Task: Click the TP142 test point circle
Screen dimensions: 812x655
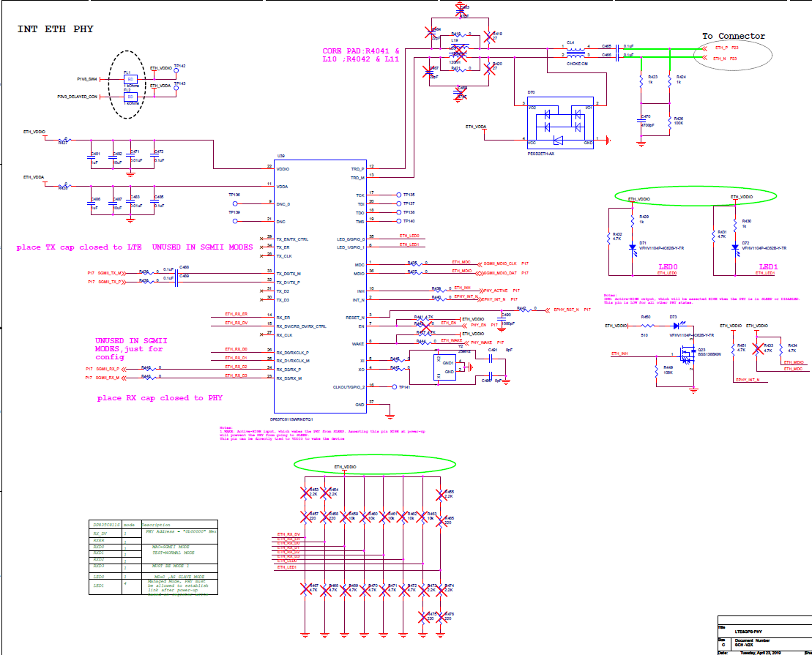Action: [176, 70]
